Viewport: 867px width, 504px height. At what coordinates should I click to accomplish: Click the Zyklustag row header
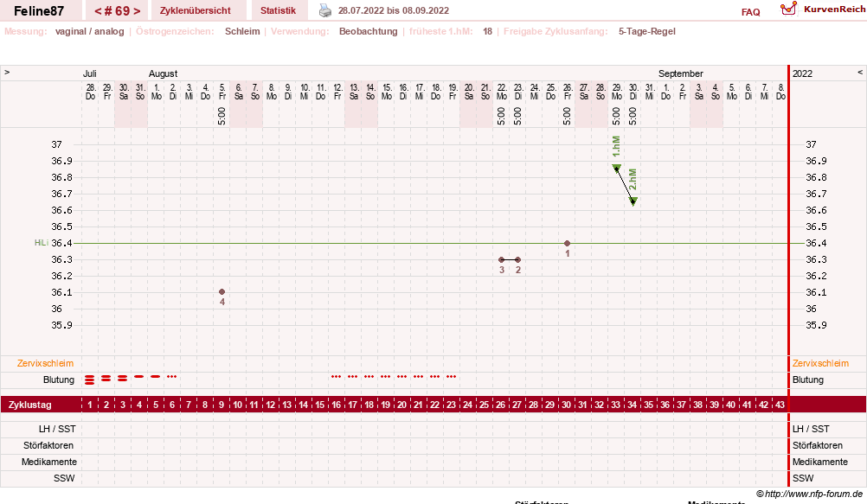(30, 405)
